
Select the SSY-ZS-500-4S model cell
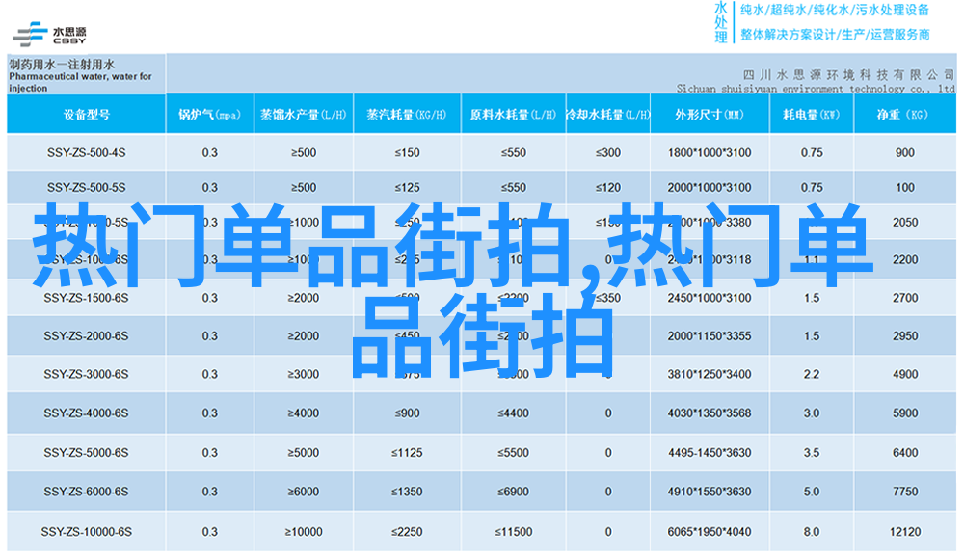click(x=86, y=152)
